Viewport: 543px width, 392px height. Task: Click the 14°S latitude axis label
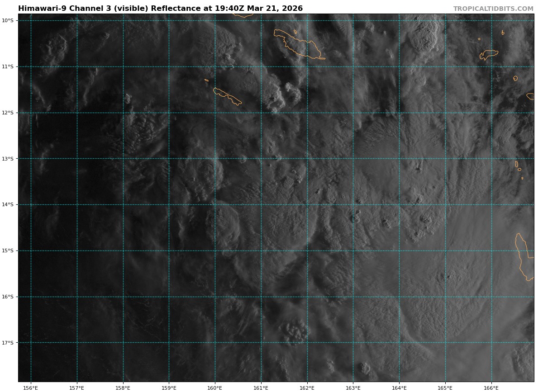coord(8,204)
